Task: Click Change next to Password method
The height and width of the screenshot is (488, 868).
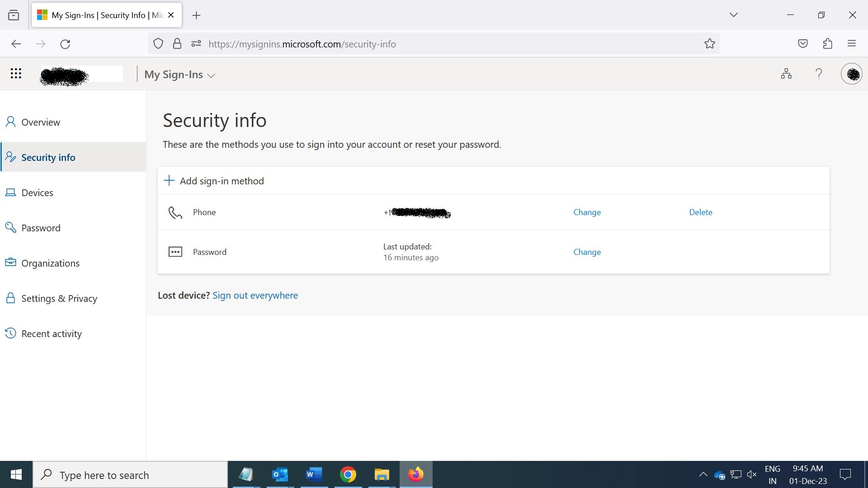Action: [x=587, y=251]
